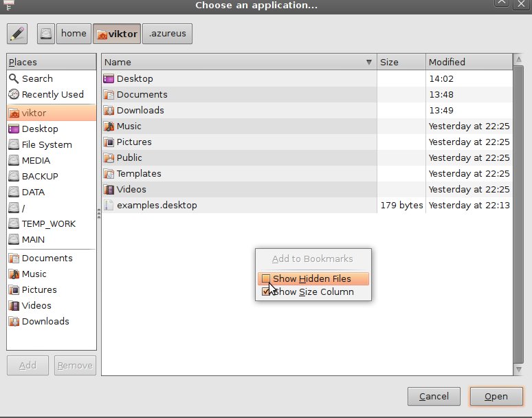Close the Choose an application dialog
This screenshot has width=532, height=418.
pos(521,4)
